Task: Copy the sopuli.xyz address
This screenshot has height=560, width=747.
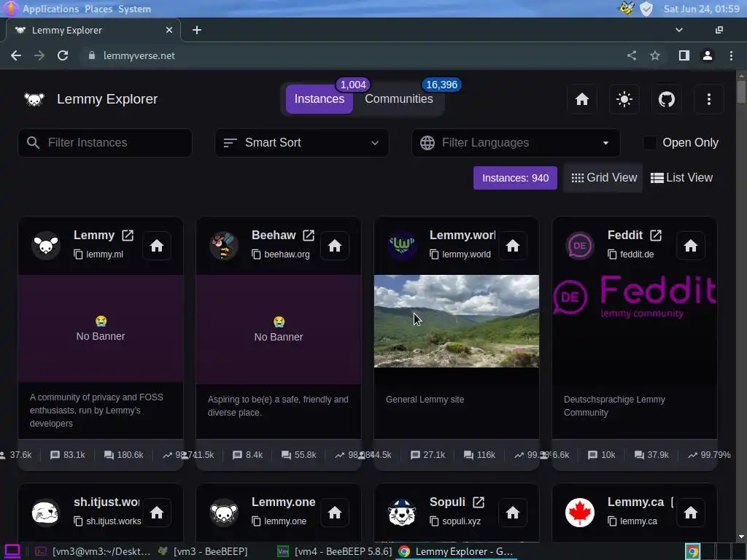Action: point(434,521)
